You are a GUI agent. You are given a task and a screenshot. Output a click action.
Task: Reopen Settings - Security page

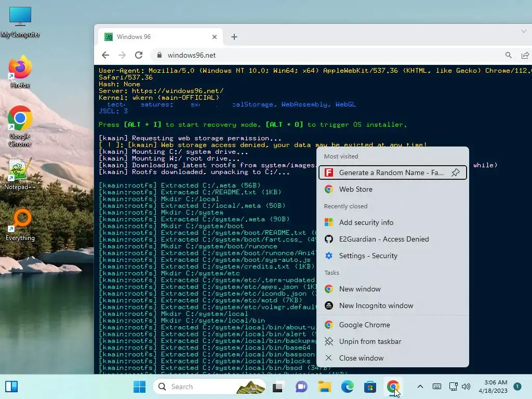(393, 256)
